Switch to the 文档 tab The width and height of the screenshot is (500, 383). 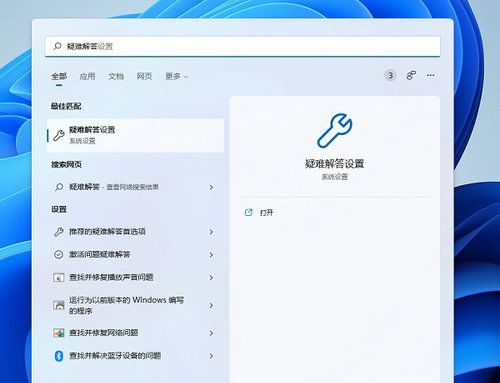pos(116,76)
